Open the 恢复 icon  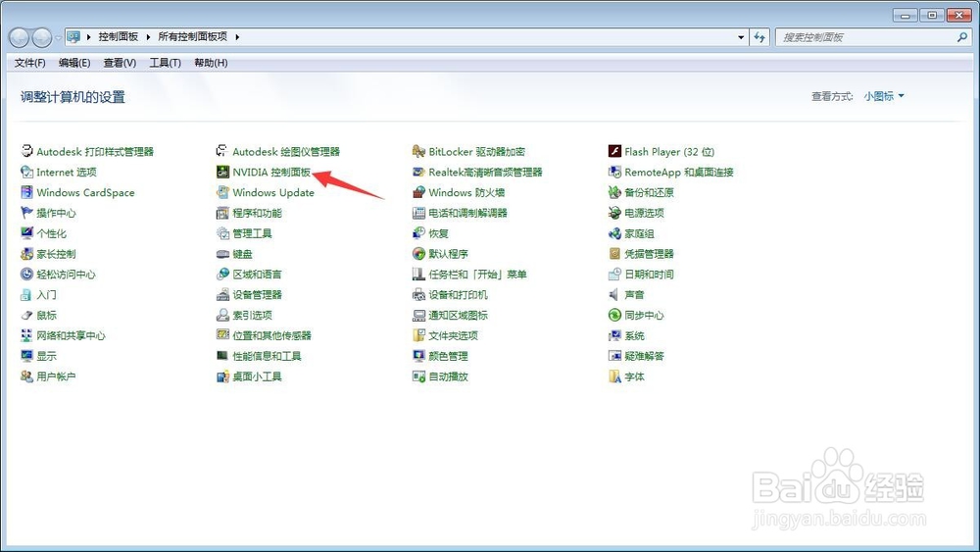[x=418, y=233]
